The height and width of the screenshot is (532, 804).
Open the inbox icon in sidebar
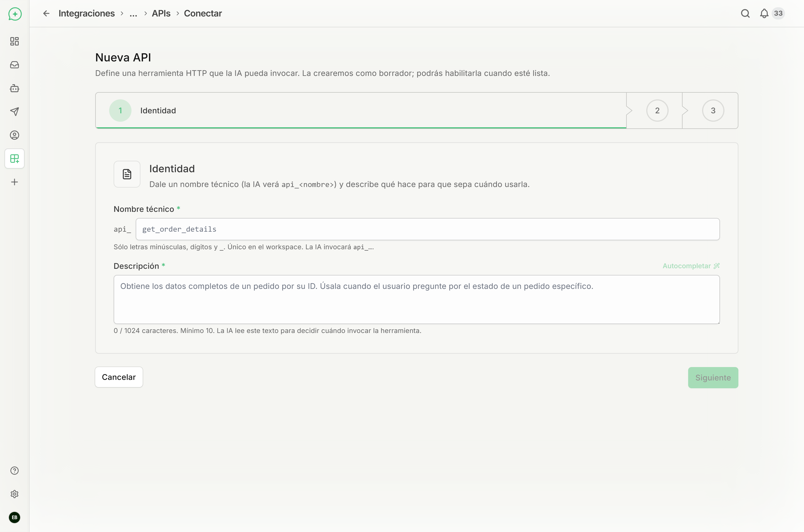pyautogui.click(x=15, y=65)
